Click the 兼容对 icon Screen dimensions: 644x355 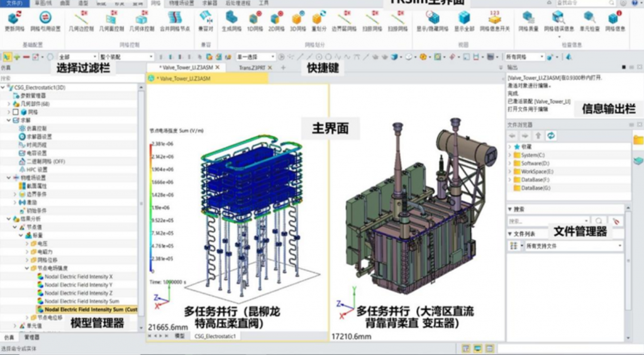click(206, 18)
